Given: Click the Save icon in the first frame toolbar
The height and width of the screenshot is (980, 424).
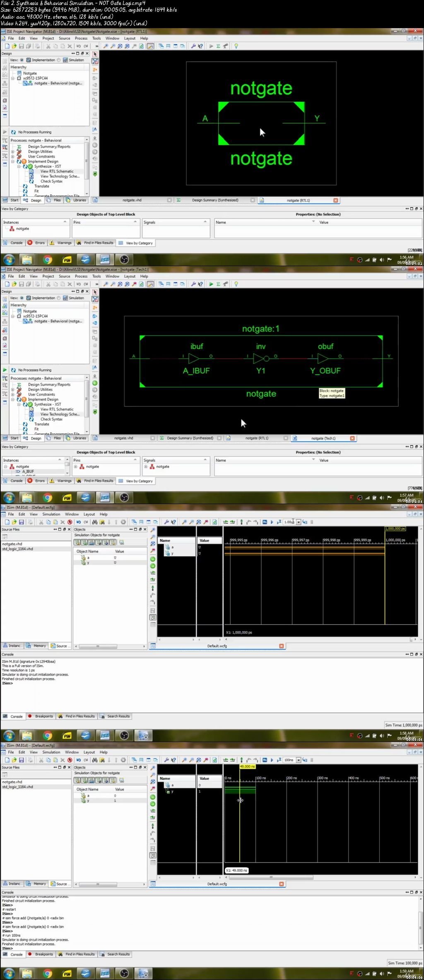Looking at the screenshot, I should point(21,46).
